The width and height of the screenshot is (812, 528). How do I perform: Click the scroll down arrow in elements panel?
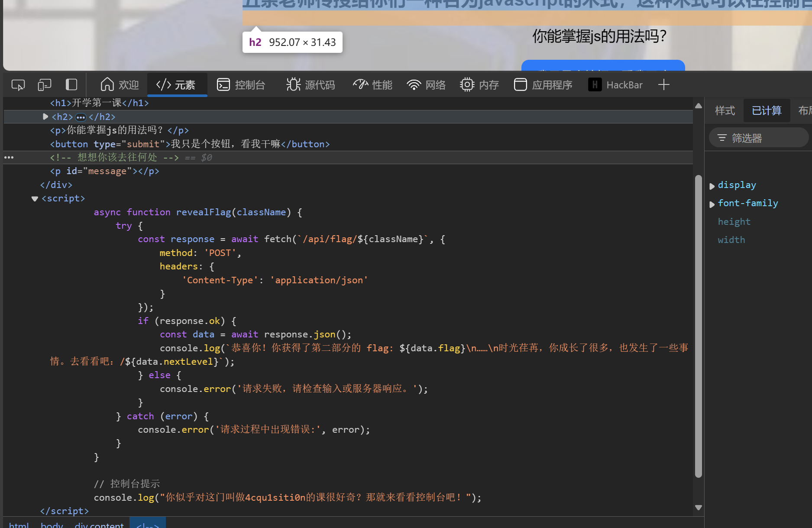click(698, 507)
